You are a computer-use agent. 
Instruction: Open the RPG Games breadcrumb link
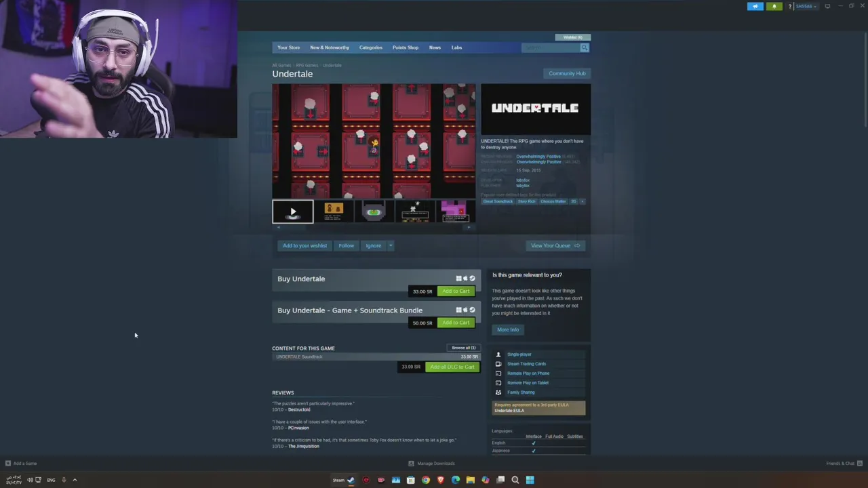coord(307,65)
